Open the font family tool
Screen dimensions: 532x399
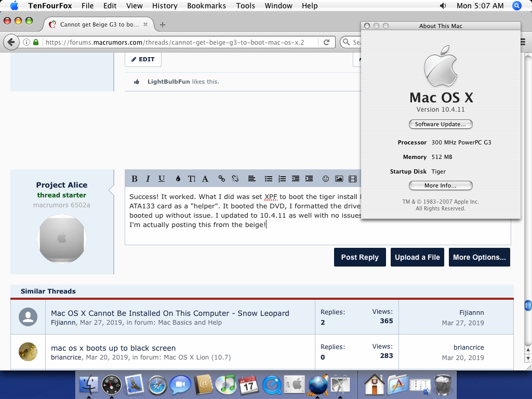click(205, 179)
